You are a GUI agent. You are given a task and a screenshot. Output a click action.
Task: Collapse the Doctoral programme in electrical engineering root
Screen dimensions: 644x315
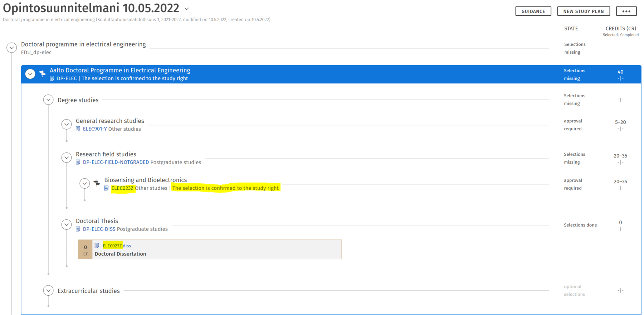[12, 48]
